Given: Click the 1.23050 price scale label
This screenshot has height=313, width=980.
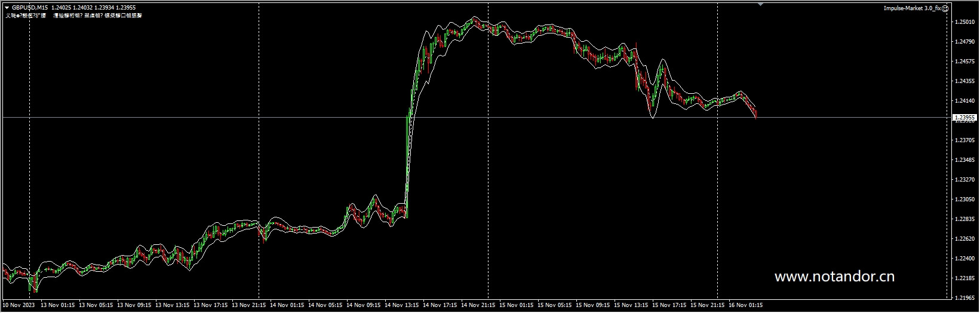Looking at the screenshot, I should point(965,200).
